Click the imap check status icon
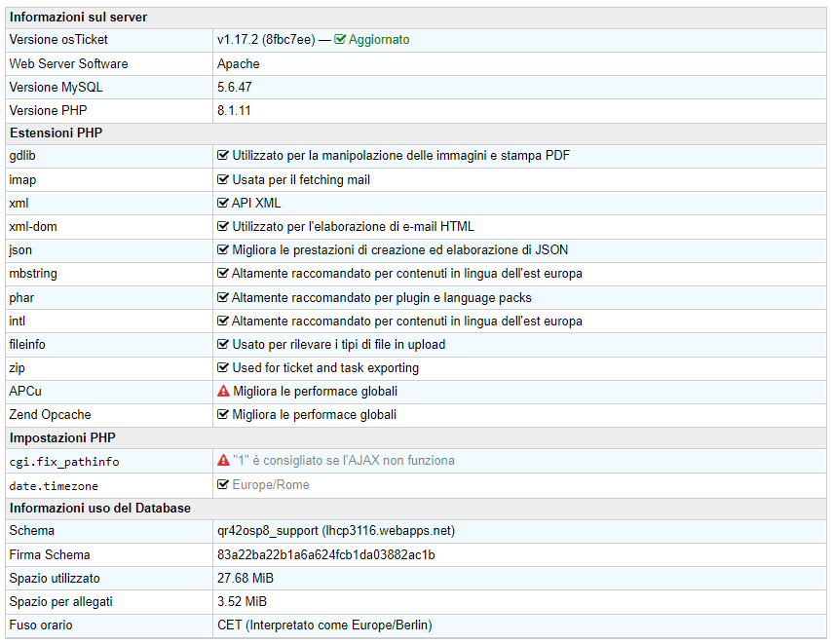Screen dimensions: 832x644 tap(223, 180)
